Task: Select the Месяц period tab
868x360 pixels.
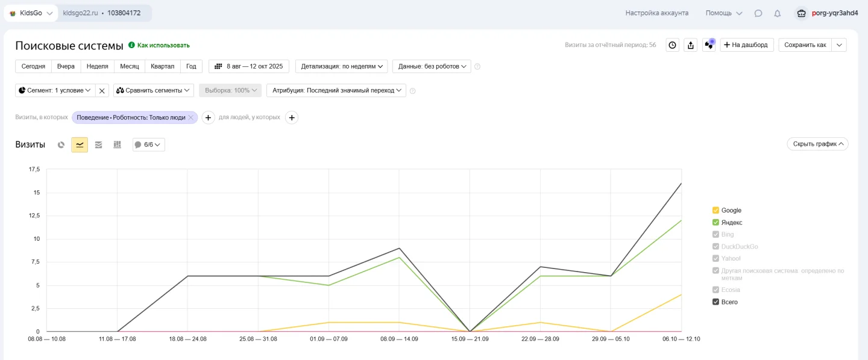Action: point(130,66)
